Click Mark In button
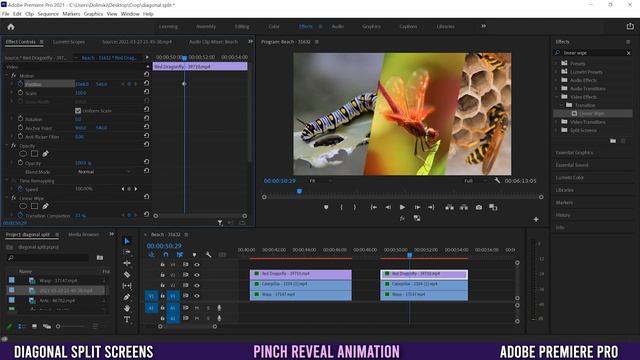This screenshot has height=360, width=640. [x=341, y=207]
